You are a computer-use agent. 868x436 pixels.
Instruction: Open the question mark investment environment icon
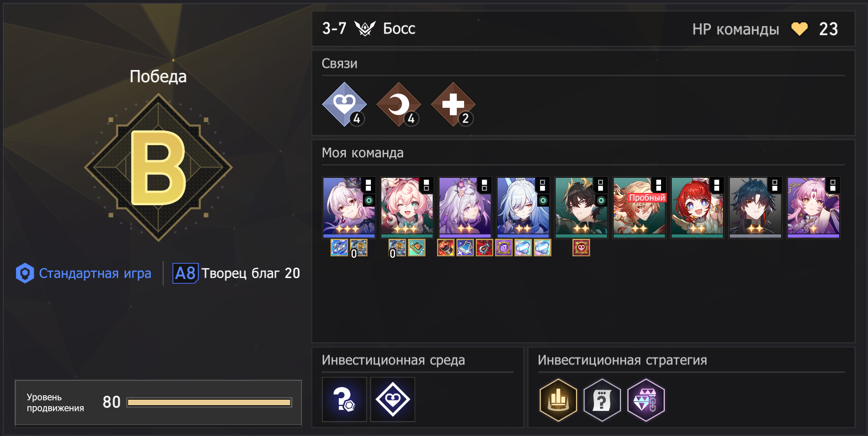[344, 399]
